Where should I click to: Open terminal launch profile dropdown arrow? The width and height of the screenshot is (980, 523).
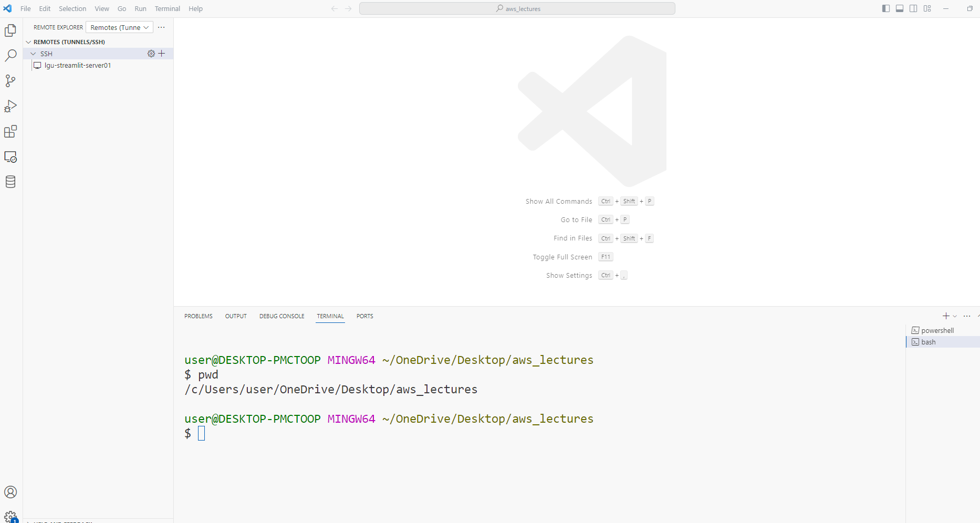coord(955,316)
